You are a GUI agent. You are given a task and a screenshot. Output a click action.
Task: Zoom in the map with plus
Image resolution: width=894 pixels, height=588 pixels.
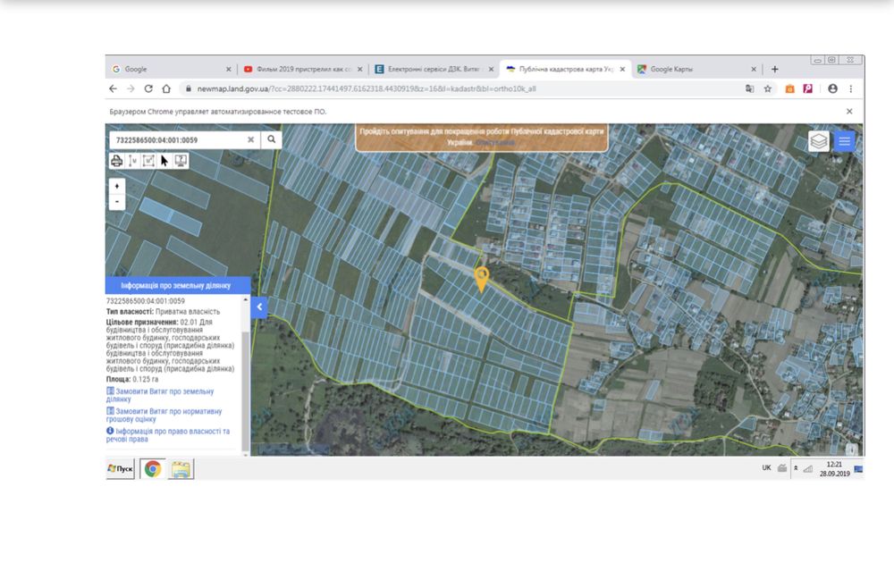tap(117, 187)
